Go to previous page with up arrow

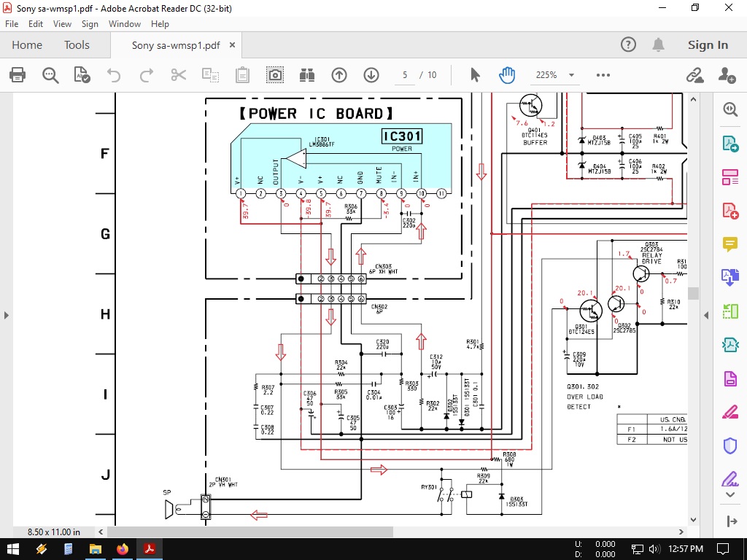coord(339,75)
